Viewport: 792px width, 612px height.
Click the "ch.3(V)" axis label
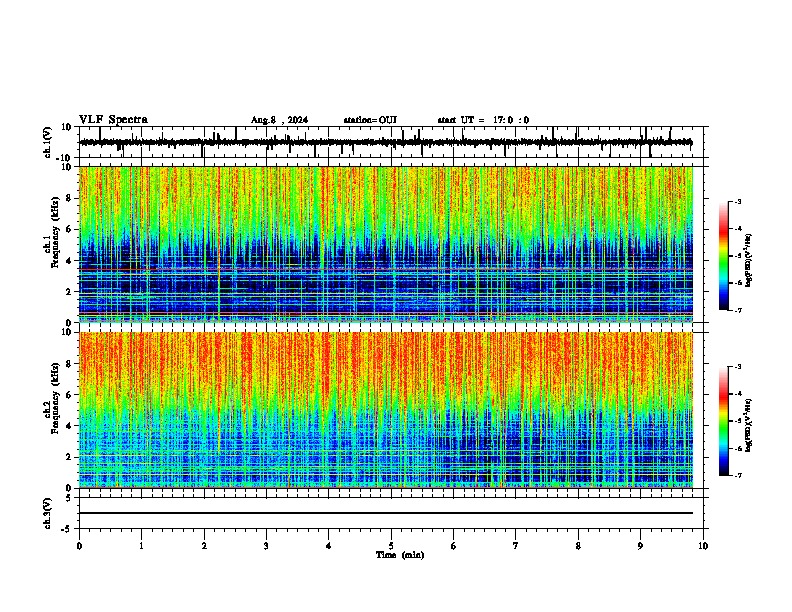48,513
